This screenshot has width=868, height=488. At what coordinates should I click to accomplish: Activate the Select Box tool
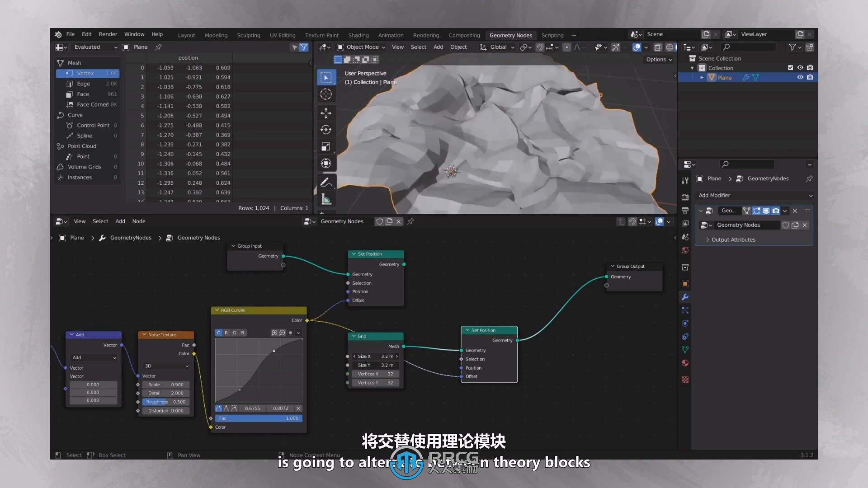point(326,78)
